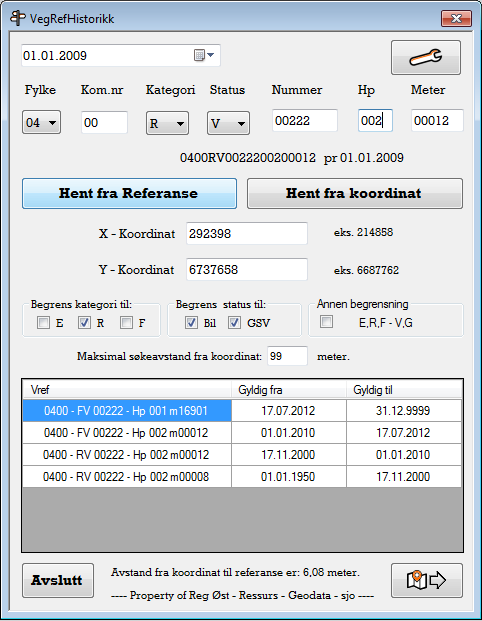Sort by the Gyldig fra column header
This screenshot has width=482, height=621.
click(x=288, y=390)
